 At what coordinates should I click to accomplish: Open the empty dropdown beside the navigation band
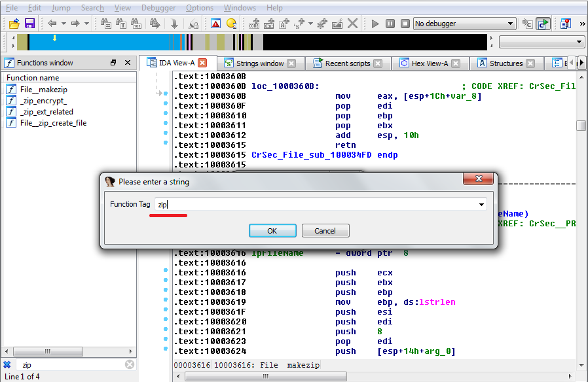point(542,42)
